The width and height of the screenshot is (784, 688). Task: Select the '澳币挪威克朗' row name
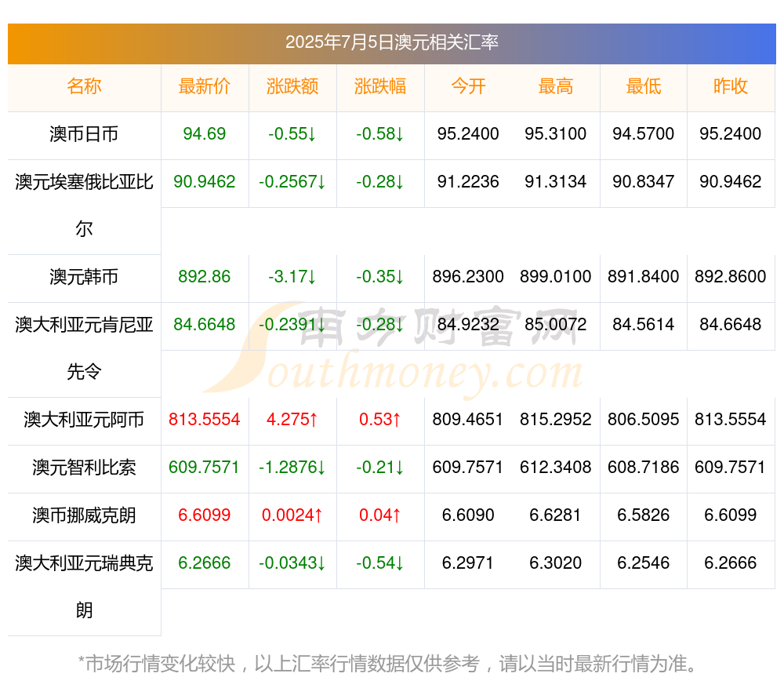pos(84,515)
